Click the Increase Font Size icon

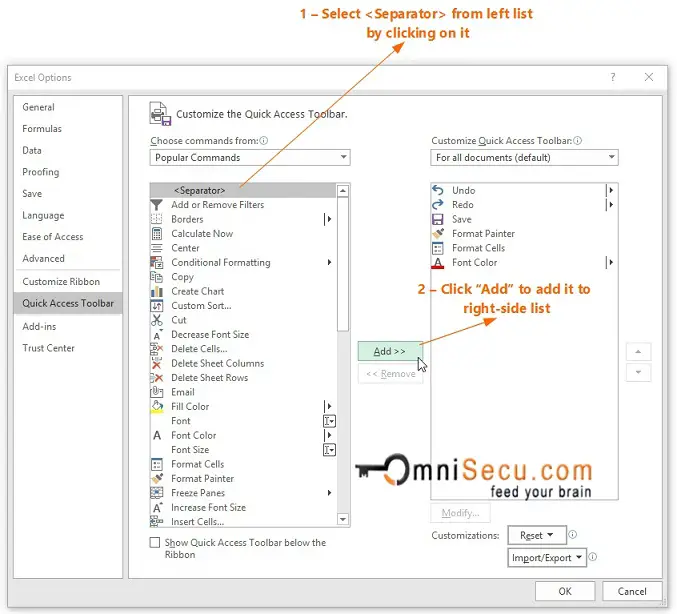coord(157,507)
